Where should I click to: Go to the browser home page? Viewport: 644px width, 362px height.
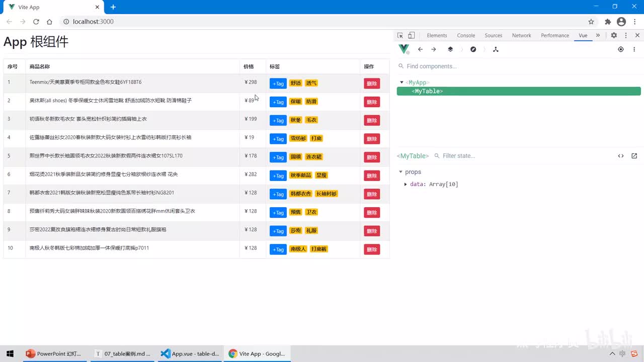click(x=49, y=22)
